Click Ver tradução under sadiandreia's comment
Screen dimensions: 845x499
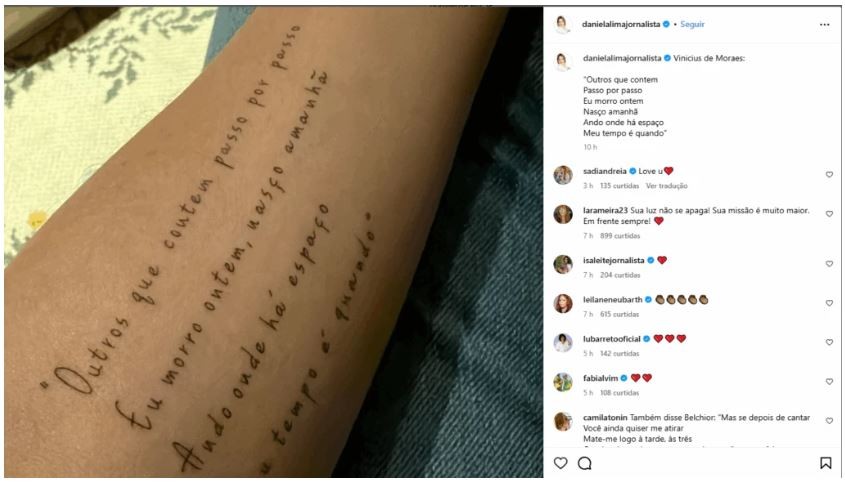[667, 186]
